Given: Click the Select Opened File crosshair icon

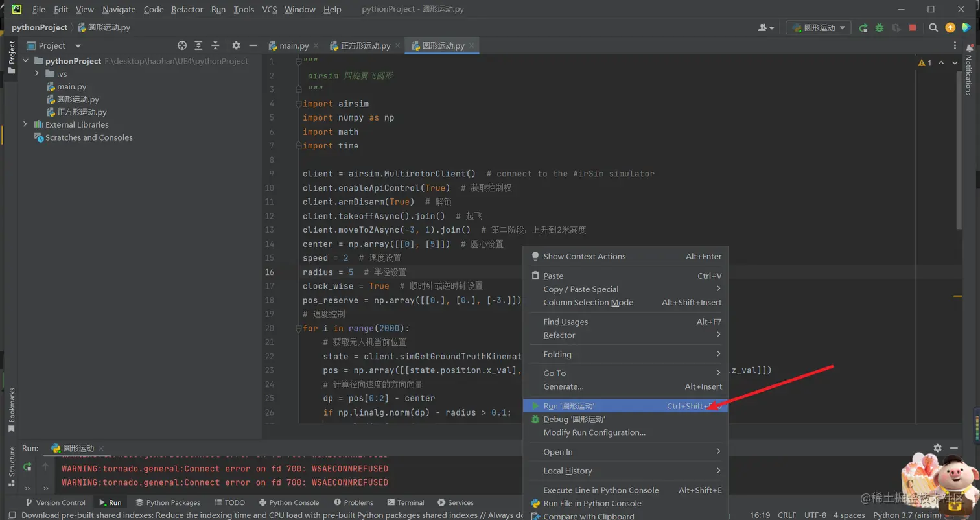Looking at the screenshot, I should point(182,45).
